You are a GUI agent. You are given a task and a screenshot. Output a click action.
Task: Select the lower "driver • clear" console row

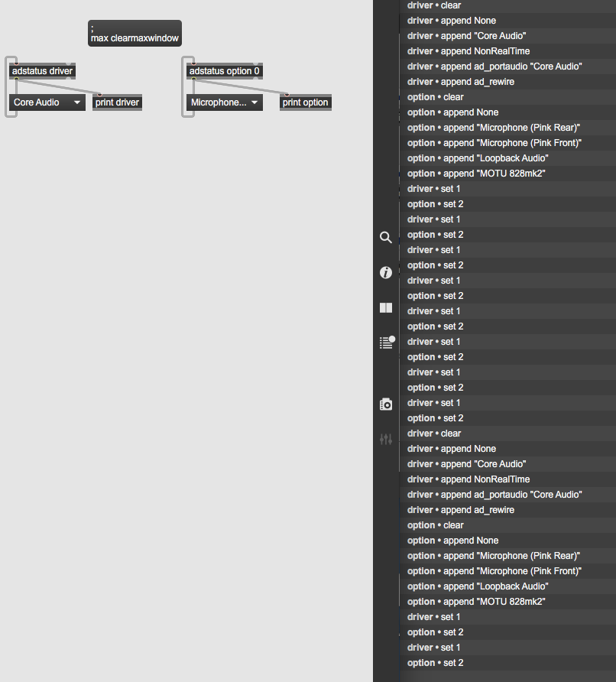point(507,434)
